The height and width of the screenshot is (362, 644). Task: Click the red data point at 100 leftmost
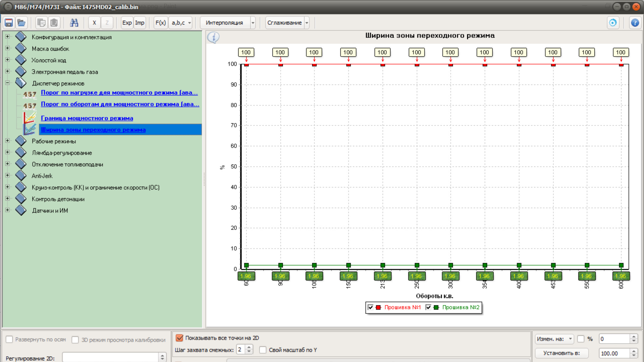[247, 64]
